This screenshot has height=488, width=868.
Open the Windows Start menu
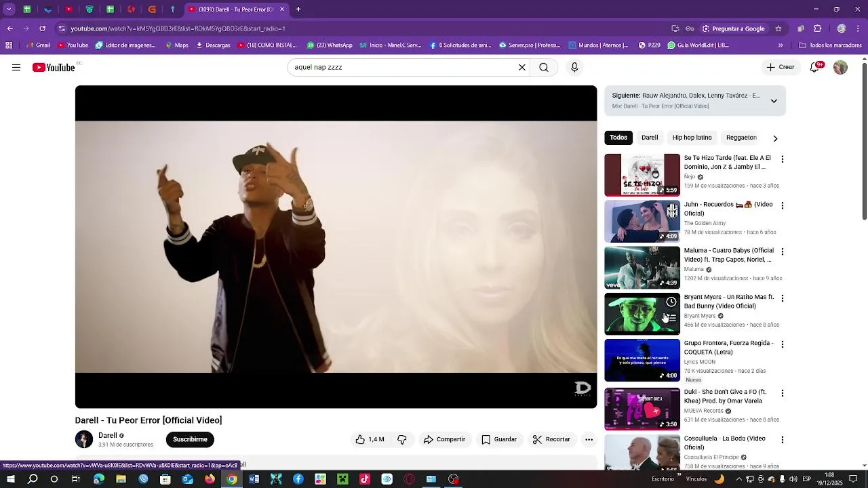[10, 479]
